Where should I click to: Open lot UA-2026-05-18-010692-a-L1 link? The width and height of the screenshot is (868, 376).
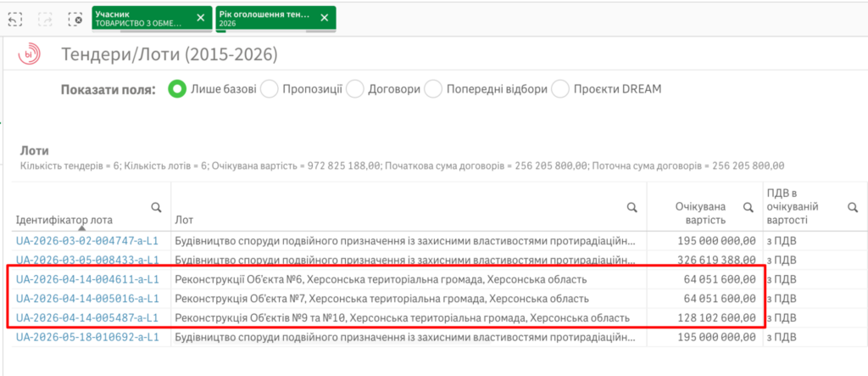click(x=87, y=337)
